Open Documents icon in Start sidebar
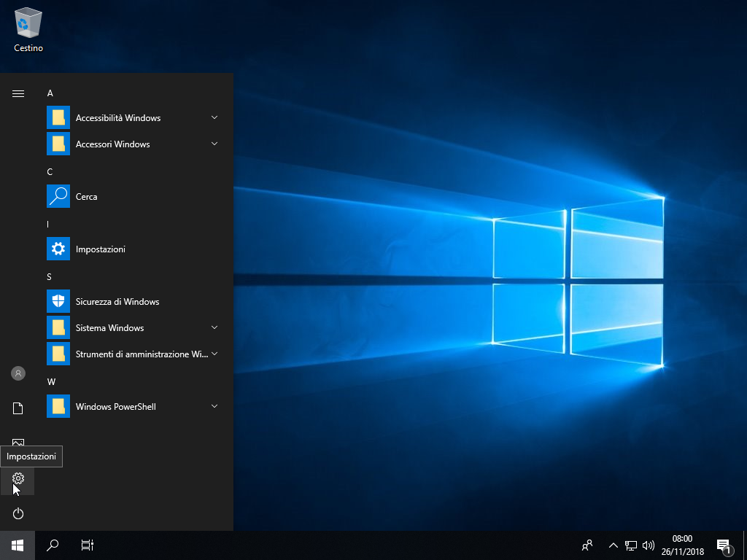747x560 pixels. (x=18, y=408)
